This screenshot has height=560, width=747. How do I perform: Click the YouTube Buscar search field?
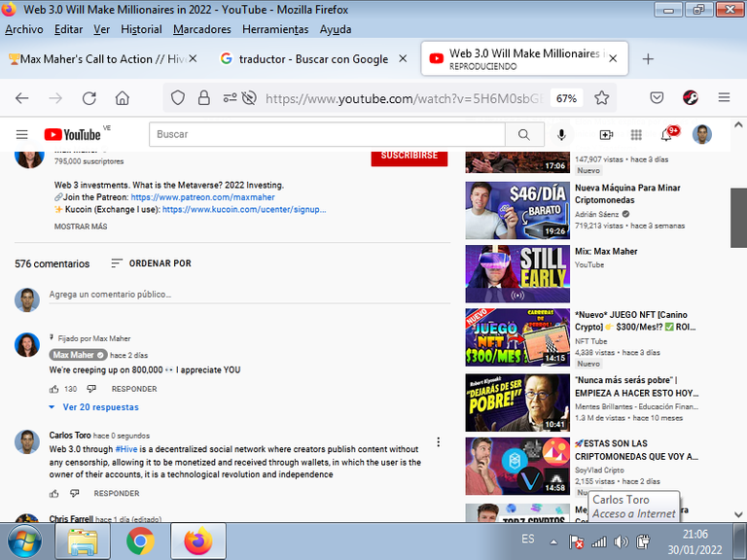pos(327,135)
